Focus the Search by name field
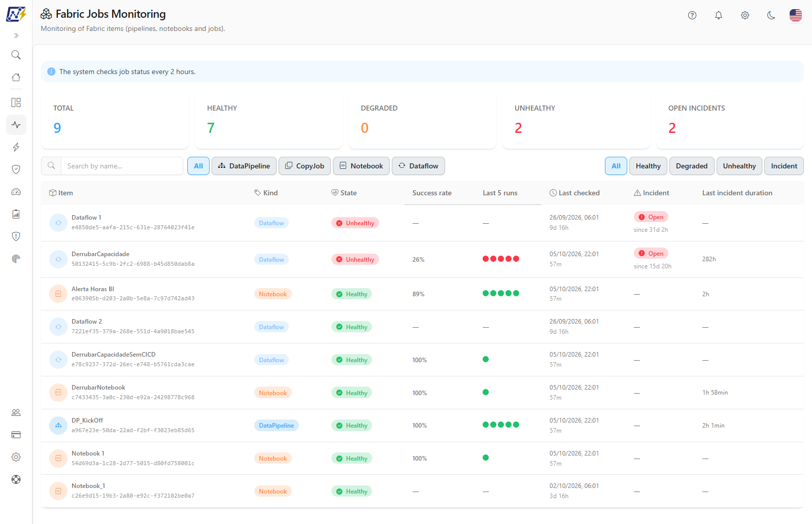 point(122,166)
